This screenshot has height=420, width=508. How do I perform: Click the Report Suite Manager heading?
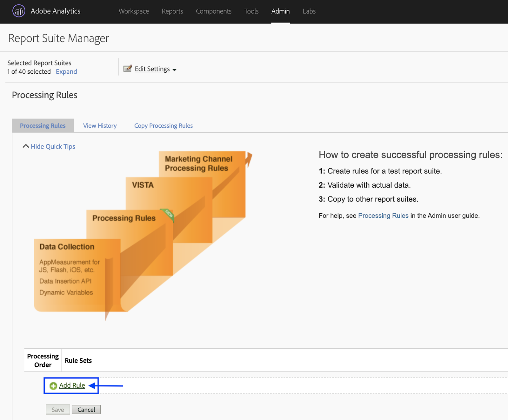pos(58,38)
